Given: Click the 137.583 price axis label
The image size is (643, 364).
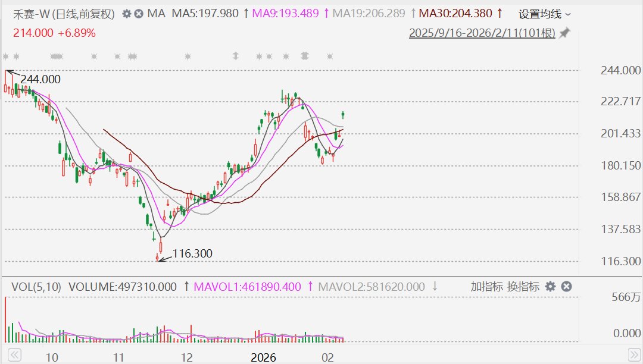Looking at the screenshot, I should [x=620, y=229].
